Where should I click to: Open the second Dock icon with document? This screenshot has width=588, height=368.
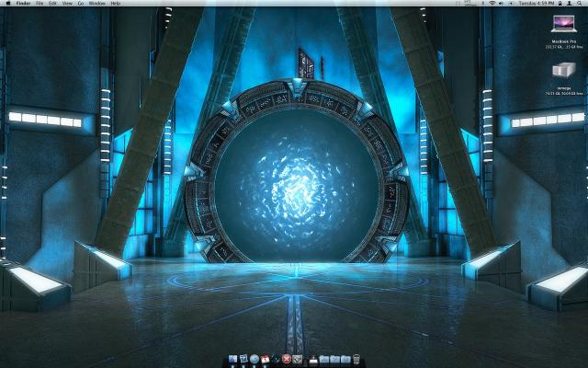tap(243, 359)
